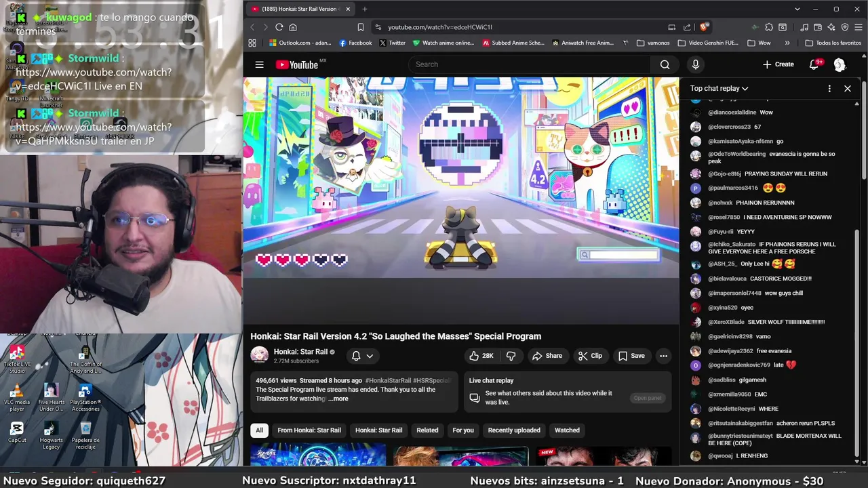
Task: Select the All filter chip
Action: (259, 430)
